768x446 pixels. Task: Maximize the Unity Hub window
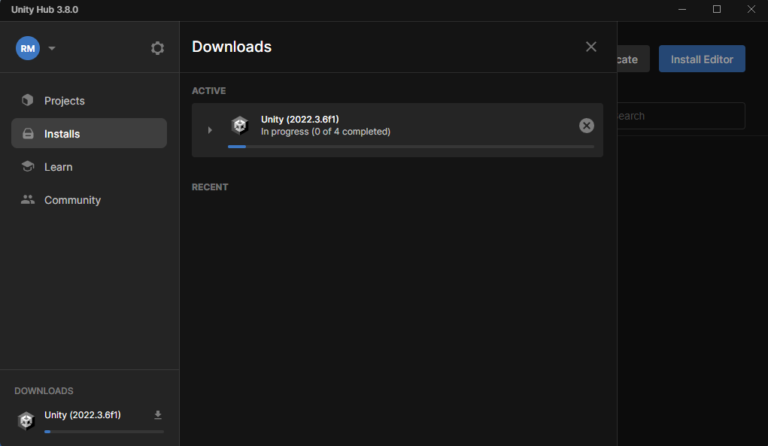point(716,9)
